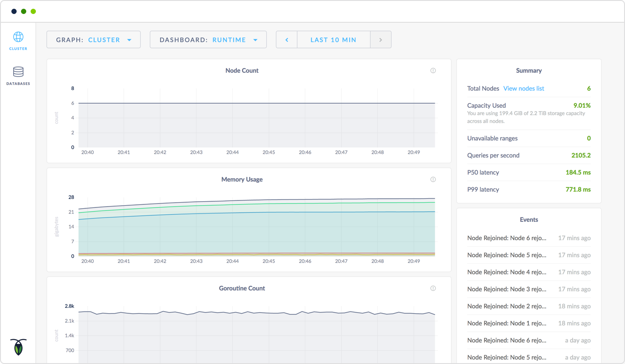
Task: Show info tooltip for Memory Usage graph
Action: click(433, 179)
